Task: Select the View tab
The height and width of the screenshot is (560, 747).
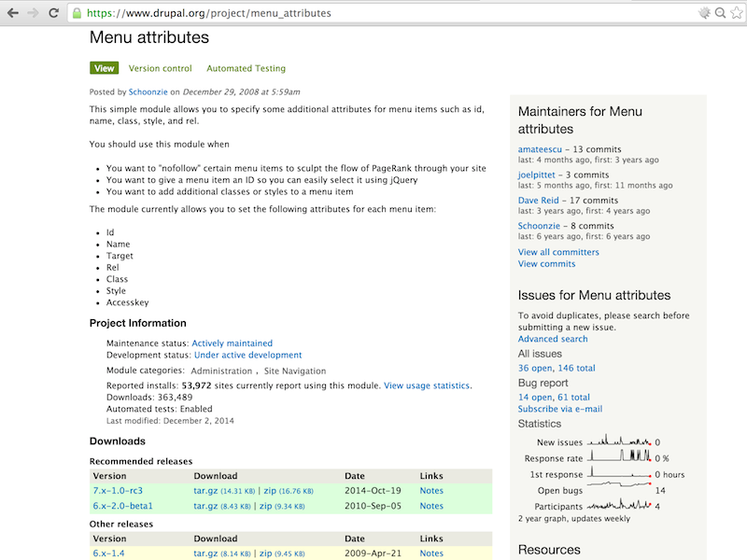Action: (x=104, y=68)
